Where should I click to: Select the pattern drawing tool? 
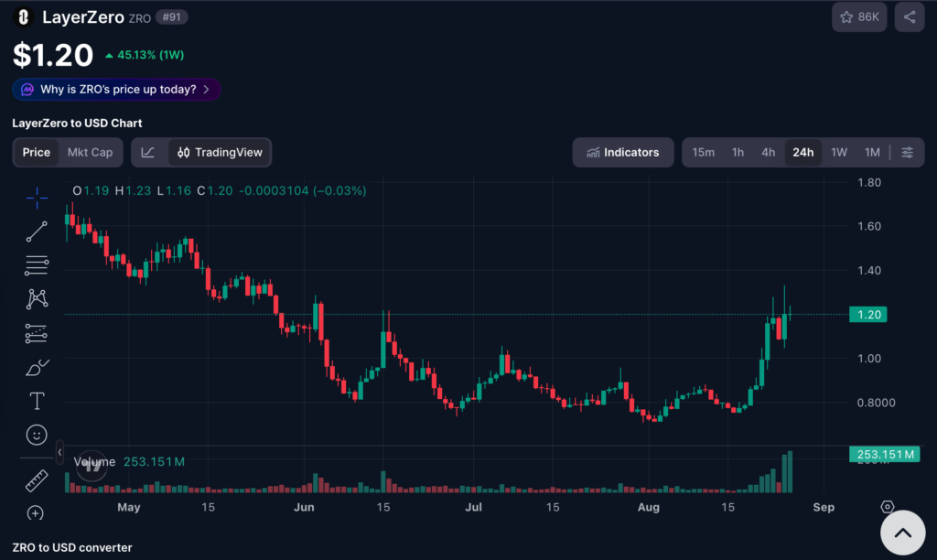coord(37,299)
